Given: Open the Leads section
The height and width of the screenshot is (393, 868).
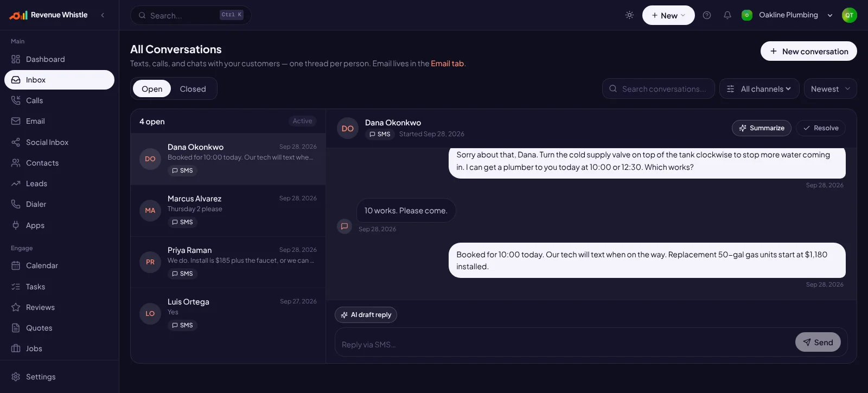Looking at the screenshot, I should [59, 183].
